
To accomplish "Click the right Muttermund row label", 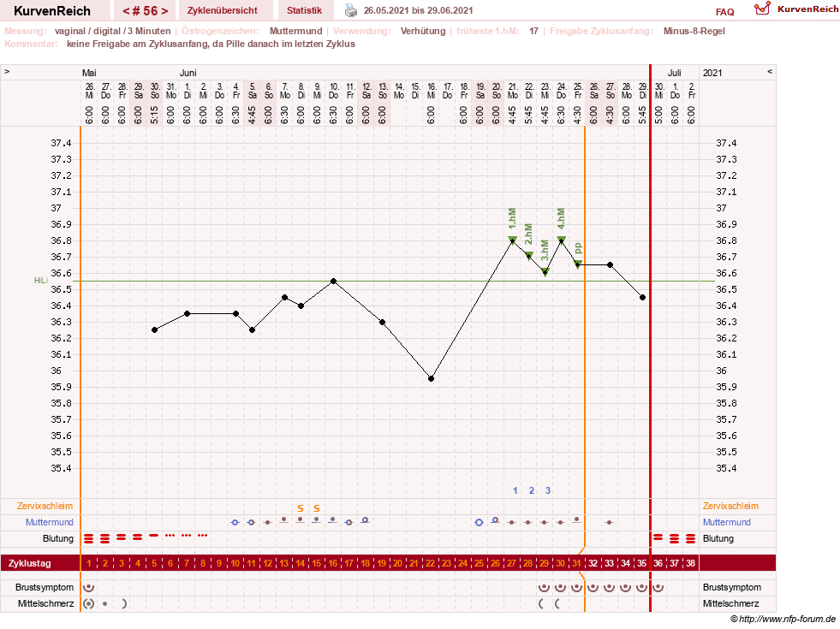I will [727, 522].
